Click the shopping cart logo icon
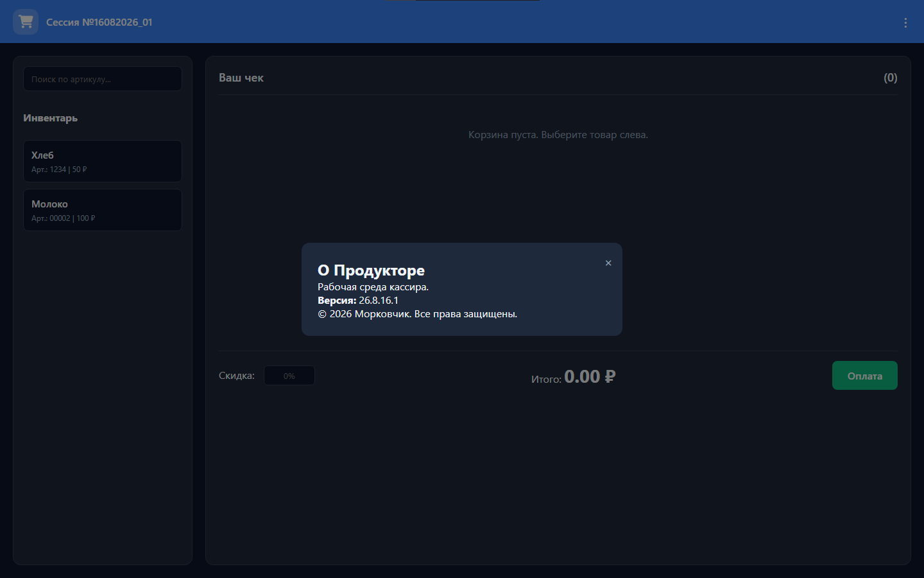This screenshot has width=924, height=578. click(26, 22)
